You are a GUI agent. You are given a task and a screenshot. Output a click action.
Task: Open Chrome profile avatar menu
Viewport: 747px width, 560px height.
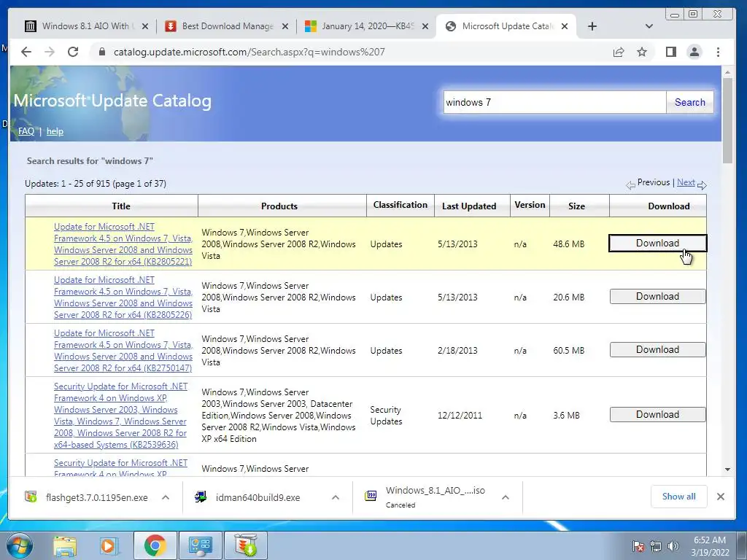pyautogui.click(x=694, y=52)
